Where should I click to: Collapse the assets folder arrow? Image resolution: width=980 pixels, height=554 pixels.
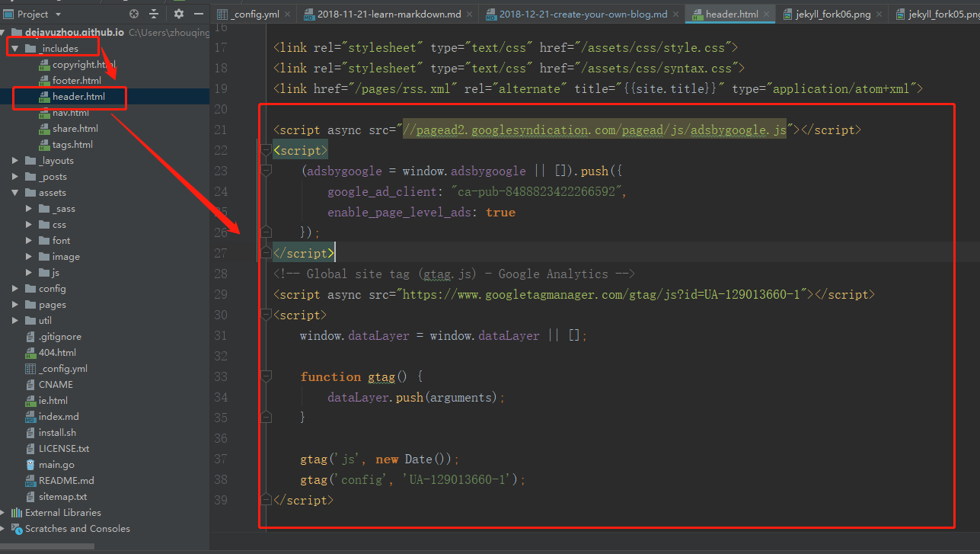(15, 193)
